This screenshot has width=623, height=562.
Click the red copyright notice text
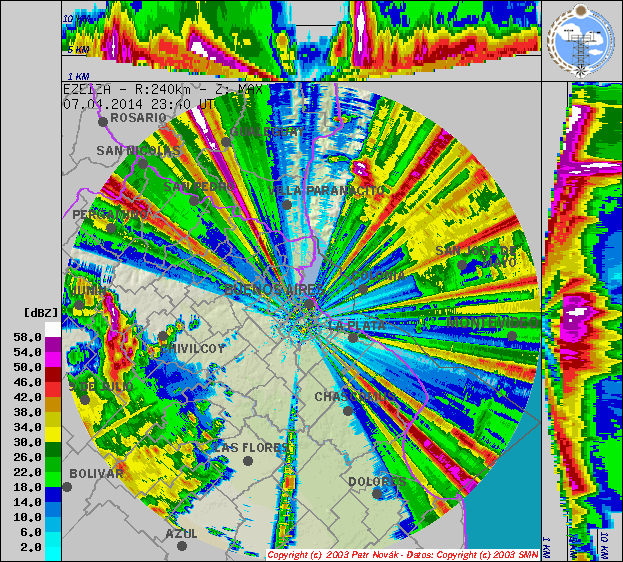click(402, 554)
